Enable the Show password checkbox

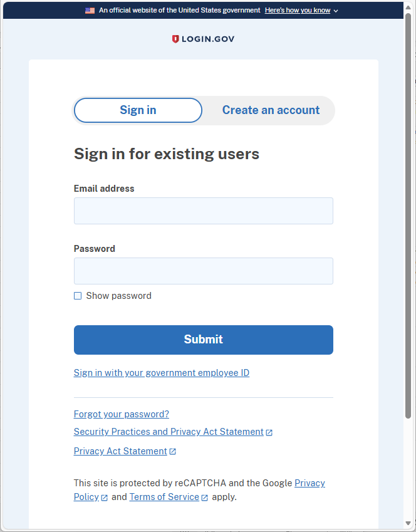tap(78, 295)
